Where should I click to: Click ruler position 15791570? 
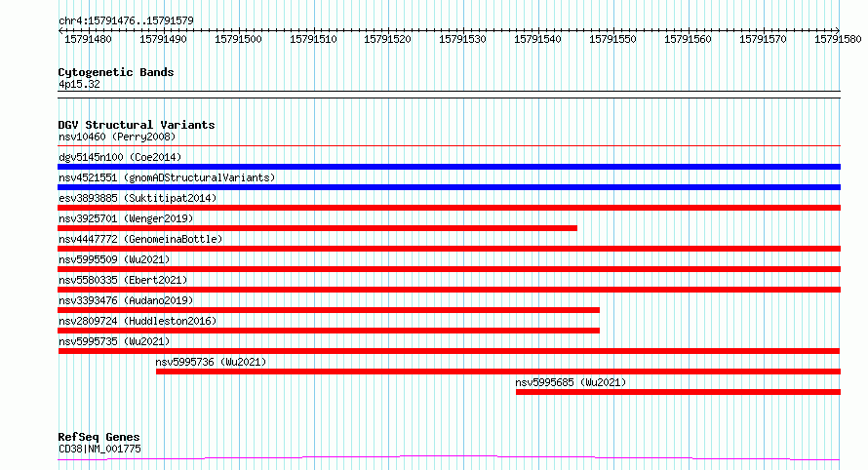coord(763,39)
